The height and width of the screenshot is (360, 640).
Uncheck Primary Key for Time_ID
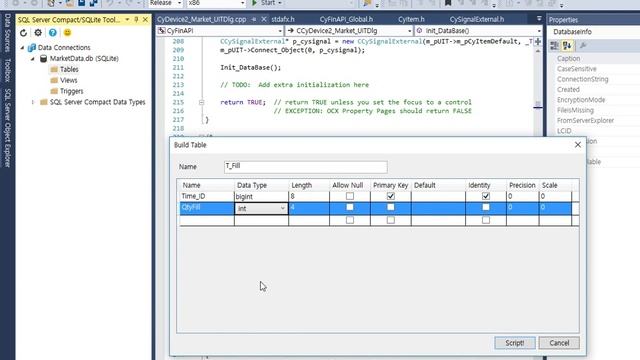pyautogui.click(x=391, y=196)
